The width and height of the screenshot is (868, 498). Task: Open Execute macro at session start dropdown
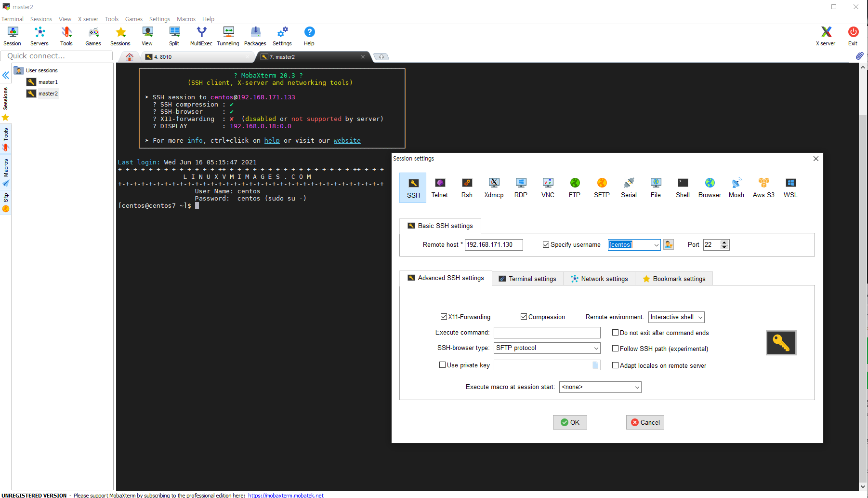600,387
